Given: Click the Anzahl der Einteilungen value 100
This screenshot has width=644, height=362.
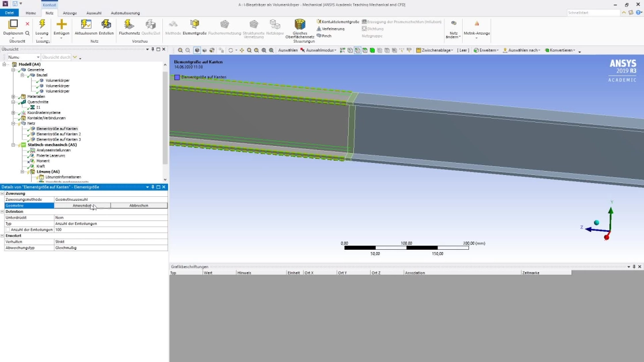Looking at the screenshot, I should tap(111, 230).
